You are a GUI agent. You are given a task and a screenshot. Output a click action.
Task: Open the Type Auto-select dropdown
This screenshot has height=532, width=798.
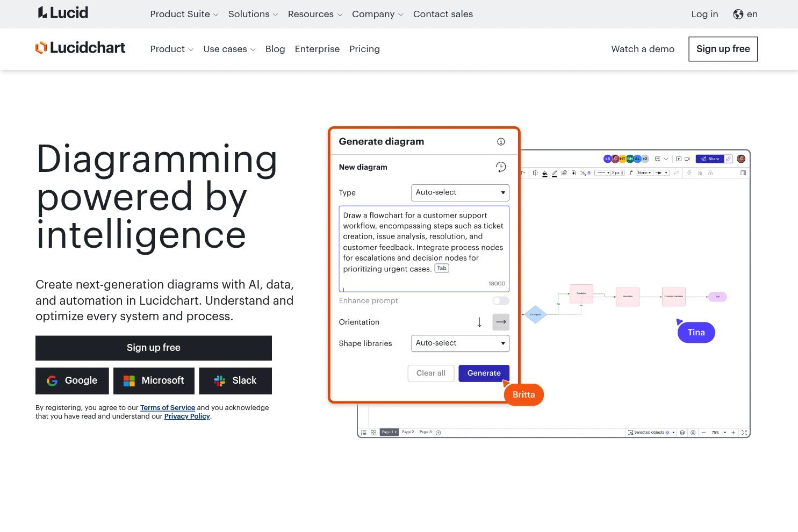point(460,193)
